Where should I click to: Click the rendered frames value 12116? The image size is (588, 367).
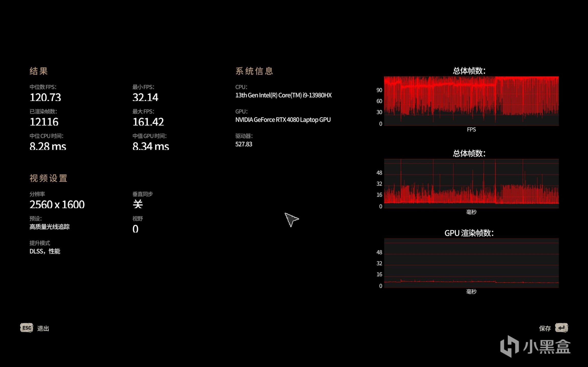pos(44,122)
